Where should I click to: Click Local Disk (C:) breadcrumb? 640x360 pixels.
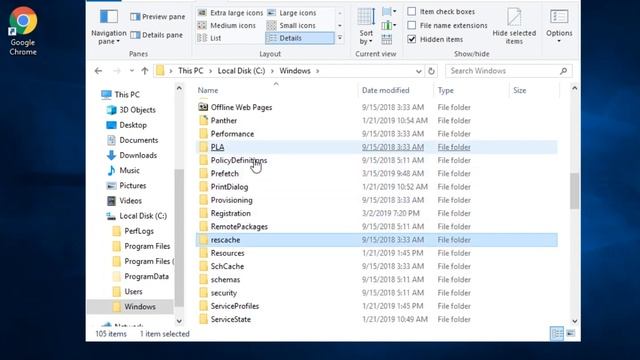pyautogui.click(x=241, y=71)
